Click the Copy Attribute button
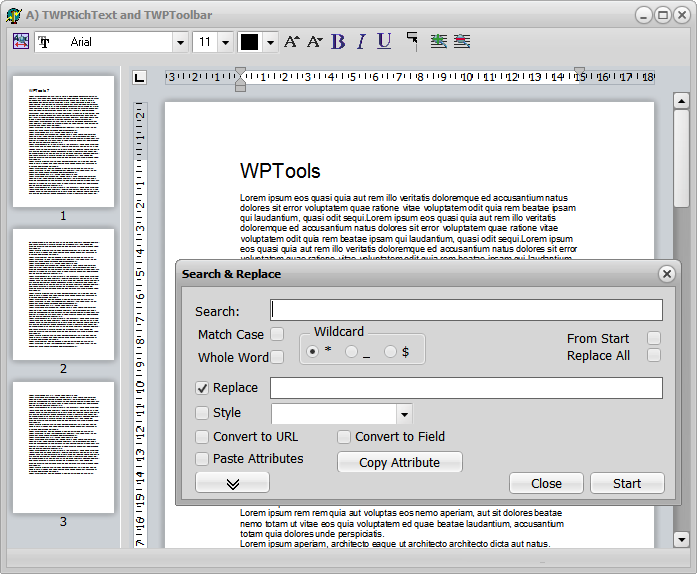Viewport: 697px width, 574px height. pos(399,462)
